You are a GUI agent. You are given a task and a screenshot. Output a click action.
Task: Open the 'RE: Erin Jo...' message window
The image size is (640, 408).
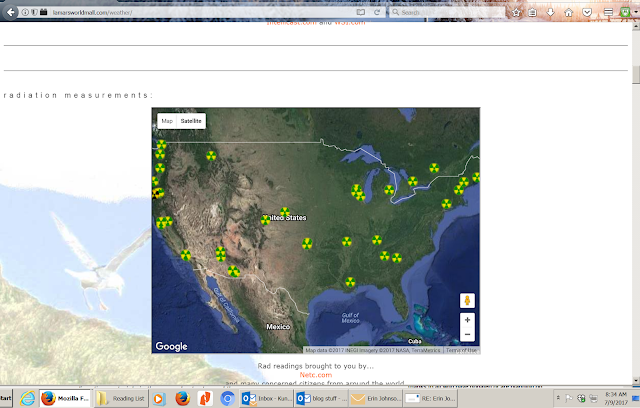[430, 398]
